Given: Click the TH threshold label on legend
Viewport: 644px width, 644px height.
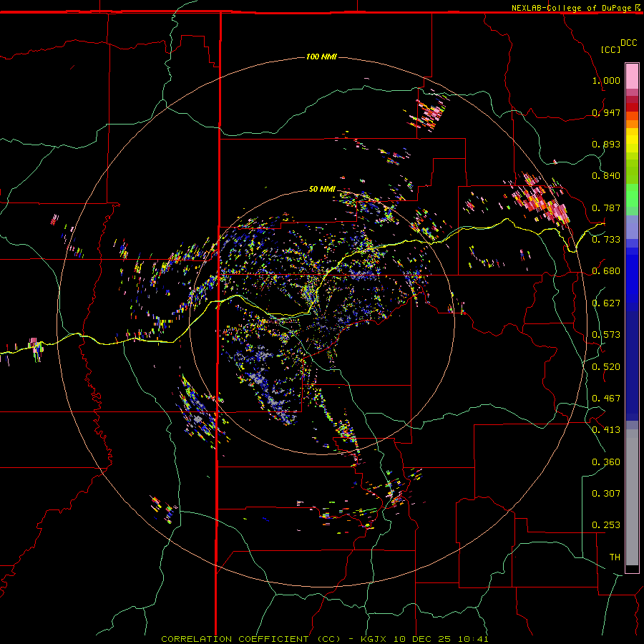Looking at the screenshot, I should (615, 557).
